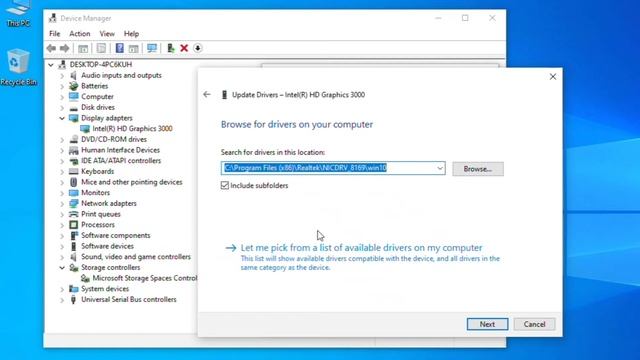Click the Disable device down-arrow icon
The height and width of the screenshot is (360, 640).
point(198,48)
